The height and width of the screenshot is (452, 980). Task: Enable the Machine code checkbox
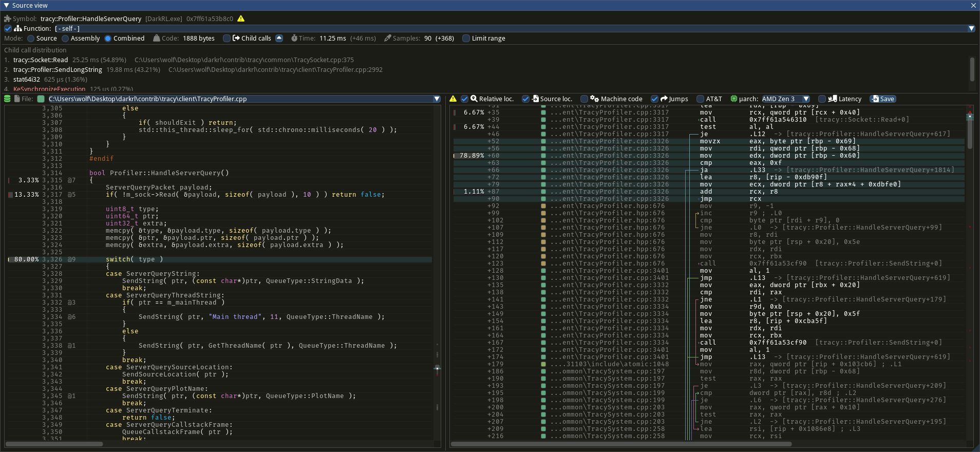(x=584, y=99)
